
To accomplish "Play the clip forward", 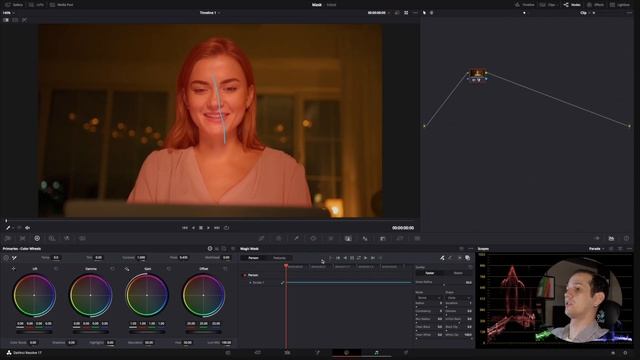I will (209, 228).
